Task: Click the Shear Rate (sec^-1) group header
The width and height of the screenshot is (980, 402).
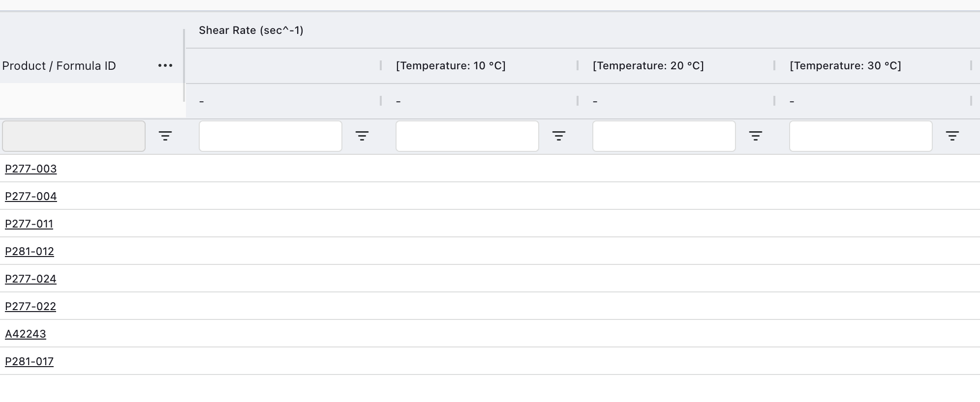Action: click(x=251, y=30)
